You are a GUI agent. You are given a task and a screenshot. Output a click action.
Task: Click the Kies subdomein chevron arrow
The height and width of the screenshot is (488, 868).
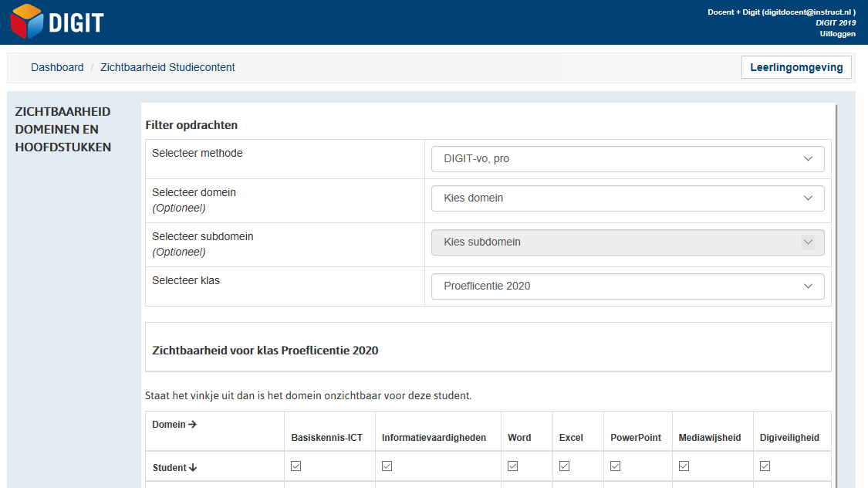tap(808, 242)
